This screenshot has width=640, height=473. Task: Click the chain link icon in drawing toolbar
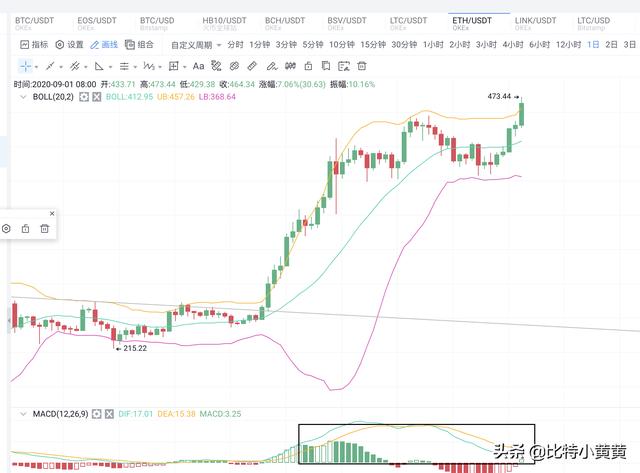(234, 66)
